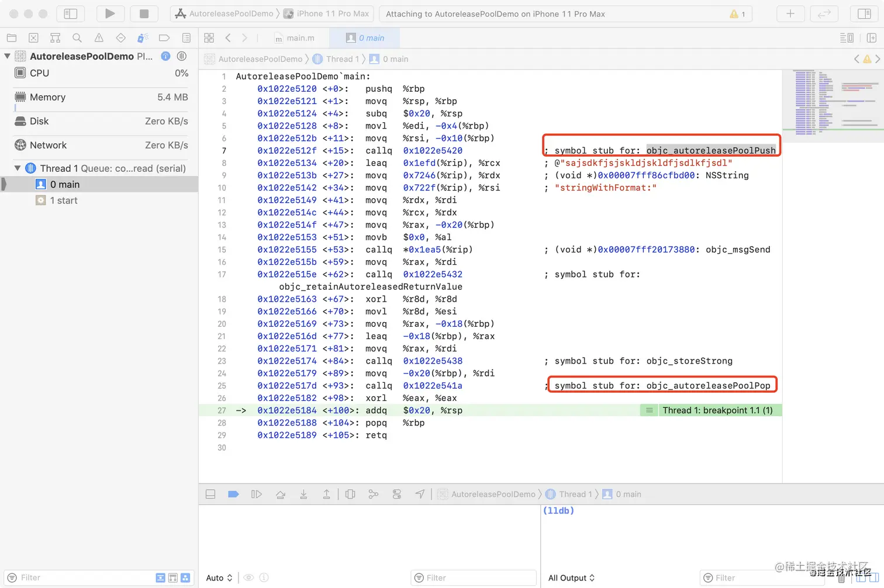Click the Run (play) button

click(x=109, y=13)
